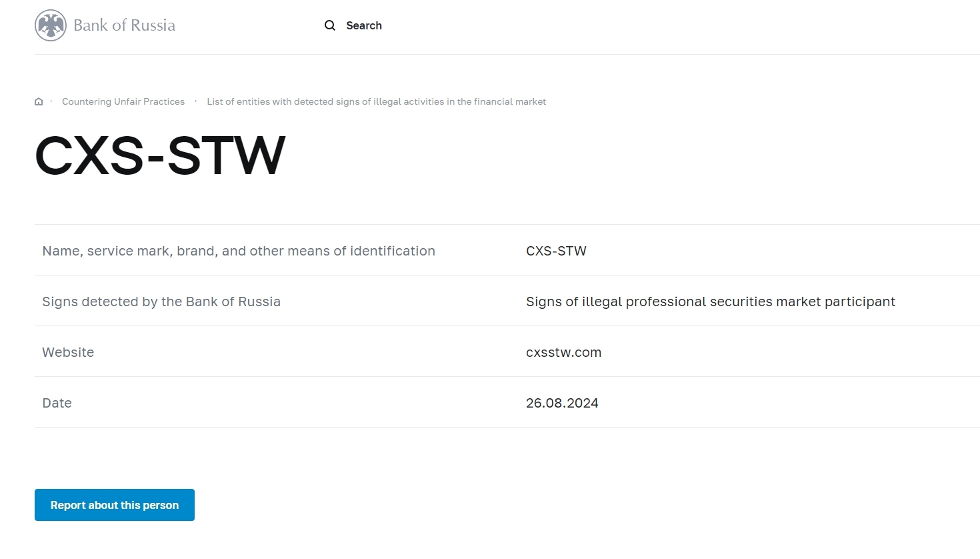Click the CXS-STW value in the name row
Viewport: 980px width, 559px height.
click(556, 251)
